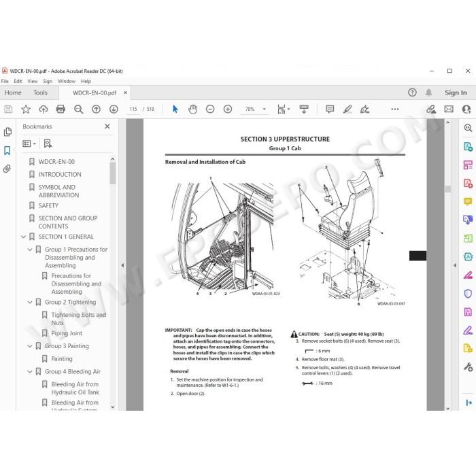This screenshot has width=476, height=476.
Task: Open the Edit menu
Action: (18, 81)
